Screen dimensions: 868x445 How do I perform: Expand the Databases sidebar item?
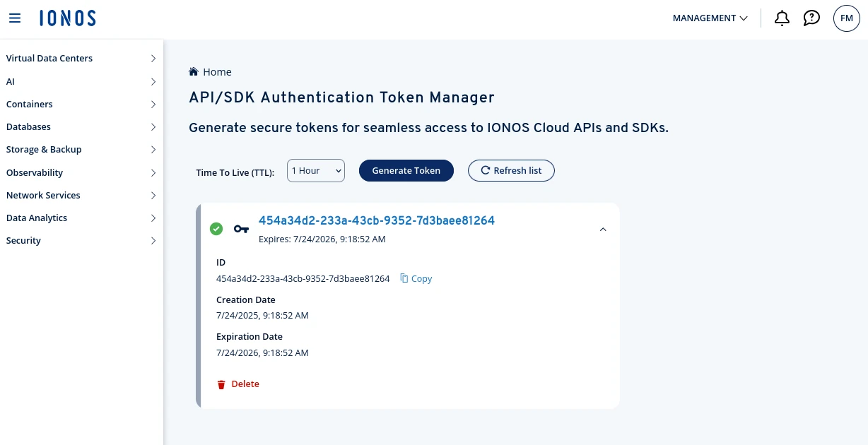click(81, 127)
